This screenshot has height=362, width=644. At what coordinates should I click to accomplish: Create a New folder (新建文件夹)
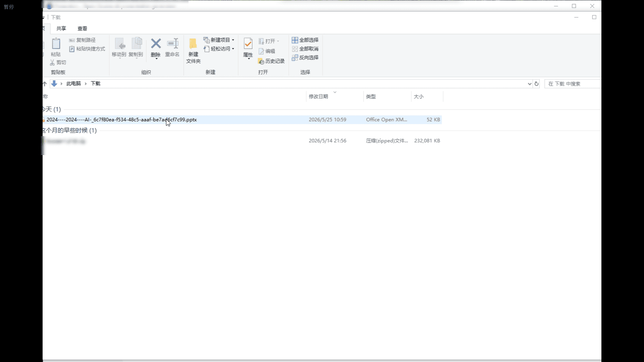pos(193,50)
